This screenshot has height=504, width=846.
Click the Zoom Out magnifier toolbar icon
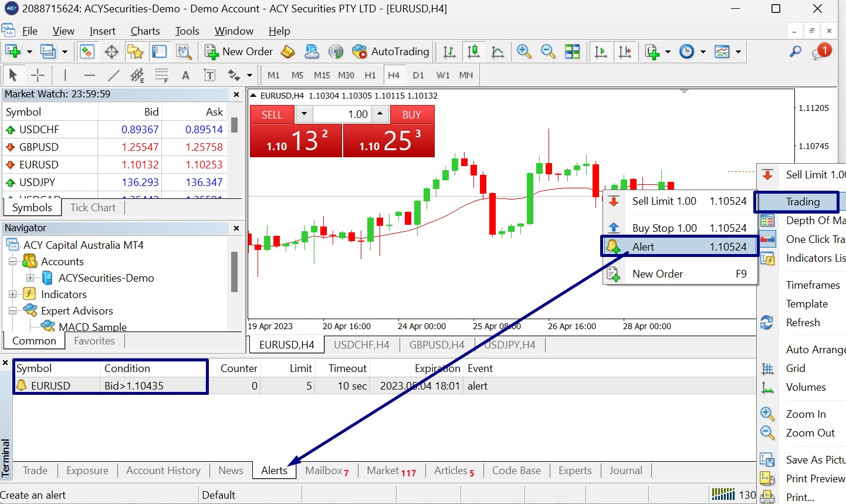coord(548,52)
